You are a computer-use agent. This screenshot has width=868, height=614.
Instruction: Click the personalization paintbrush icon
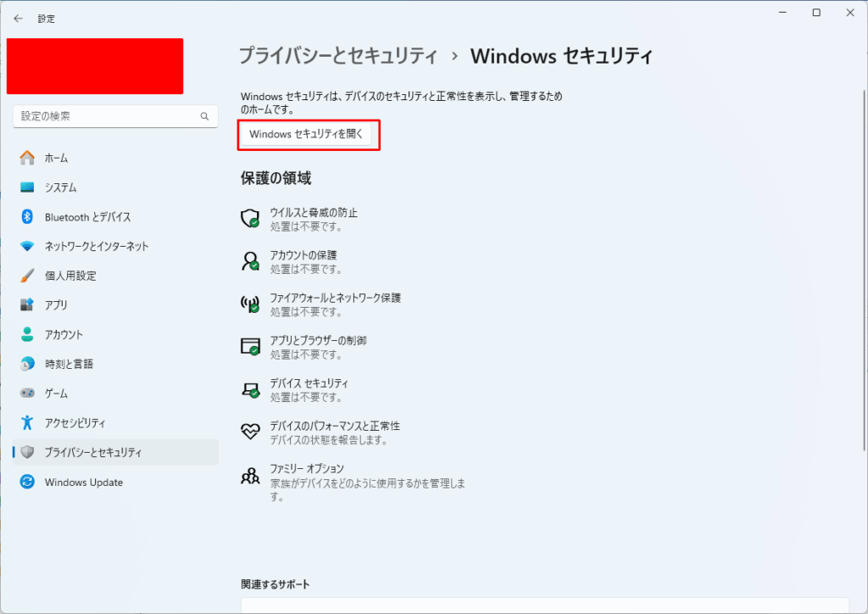pyautogui.click(x=27, y=275)
